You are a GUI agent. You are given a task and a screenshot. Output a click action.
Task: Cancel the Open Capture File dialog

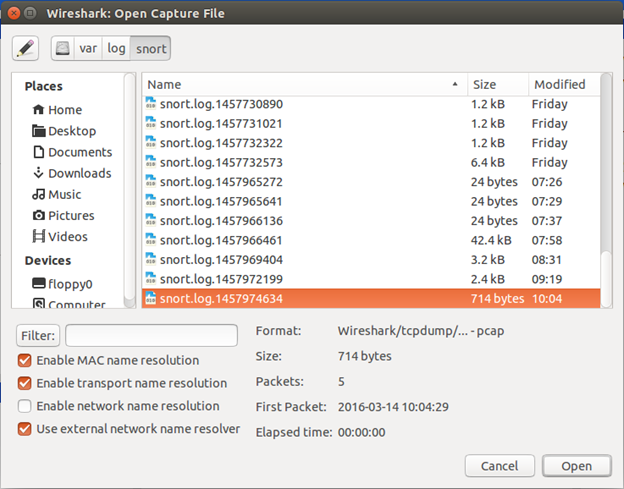[x=499, y=466]
